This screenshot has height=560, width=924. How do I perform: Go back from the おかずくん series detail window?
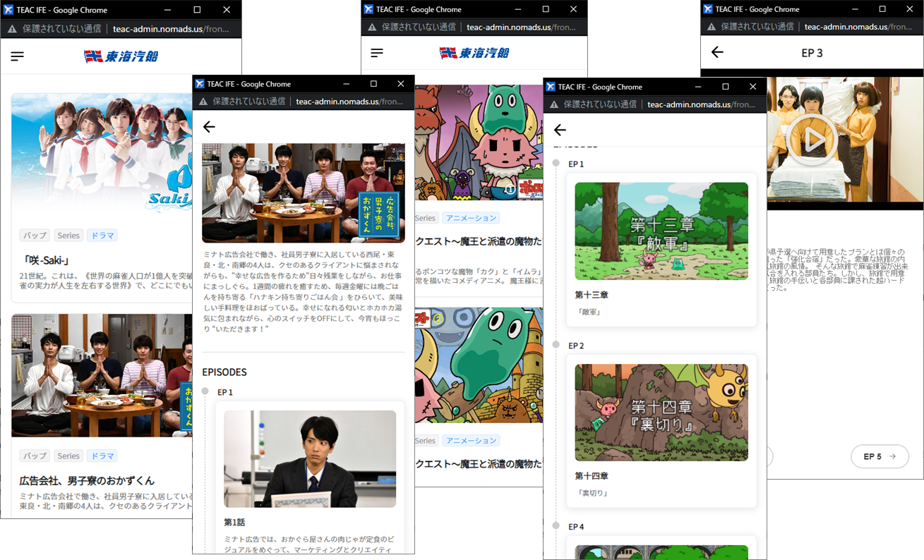(209, 127)
